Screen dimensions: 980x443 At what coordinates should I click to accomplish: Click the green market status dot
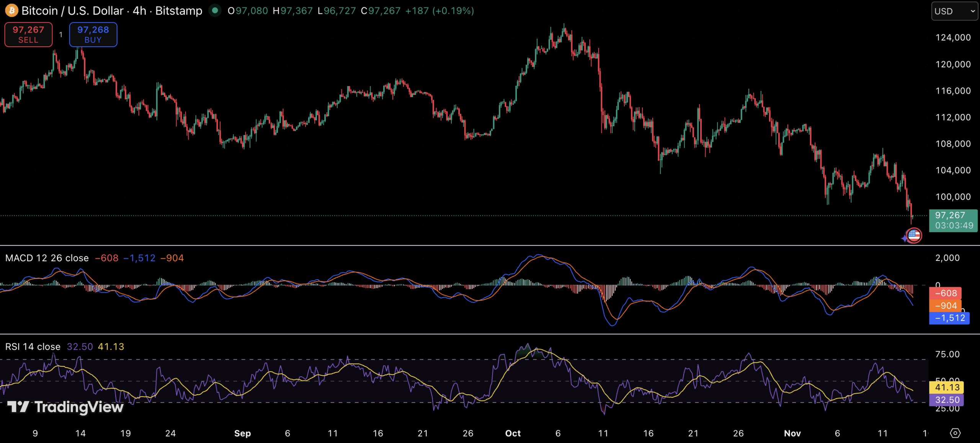215,11
